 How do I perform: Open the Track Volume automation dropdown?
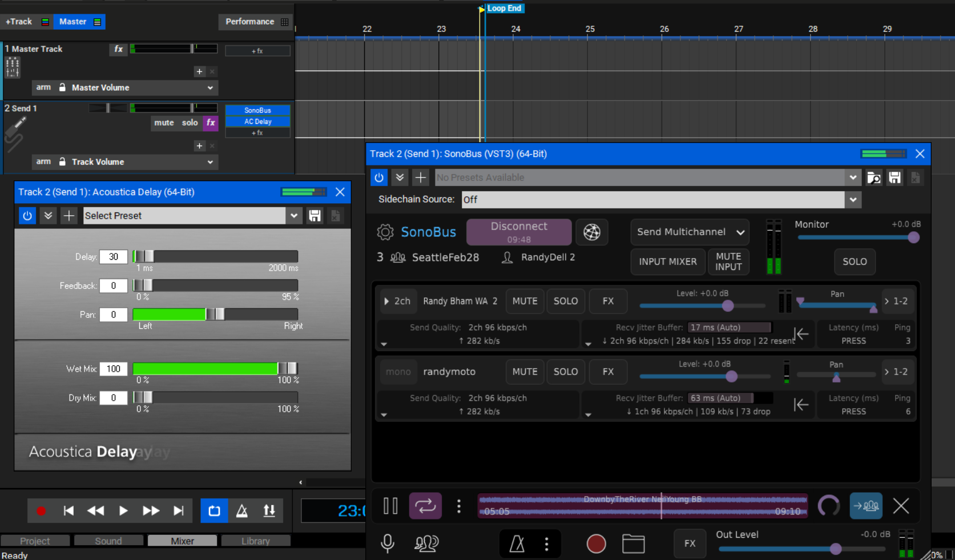tap(210, 162)
